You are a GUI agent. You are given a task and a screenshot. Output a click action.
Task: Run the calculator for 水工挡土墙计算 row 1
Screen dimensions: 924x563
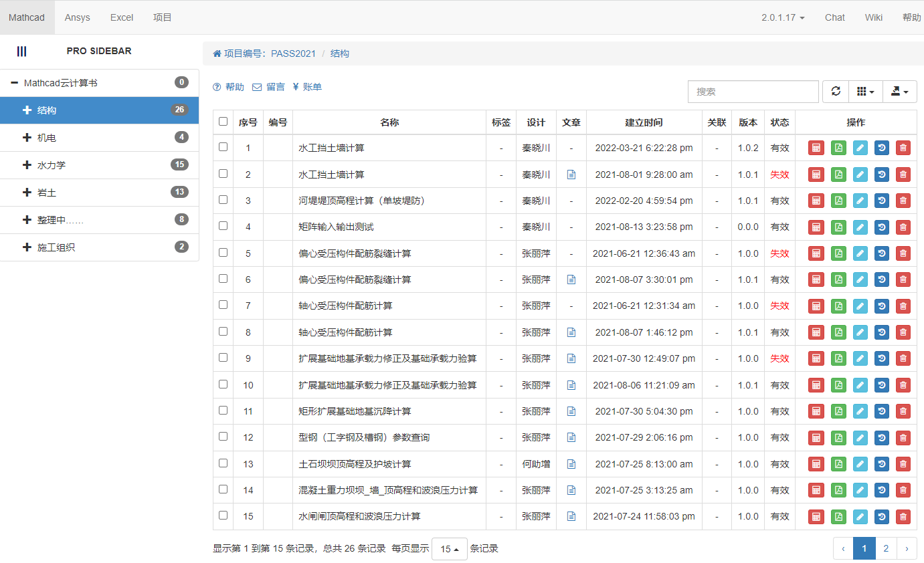tap(816, 148)
